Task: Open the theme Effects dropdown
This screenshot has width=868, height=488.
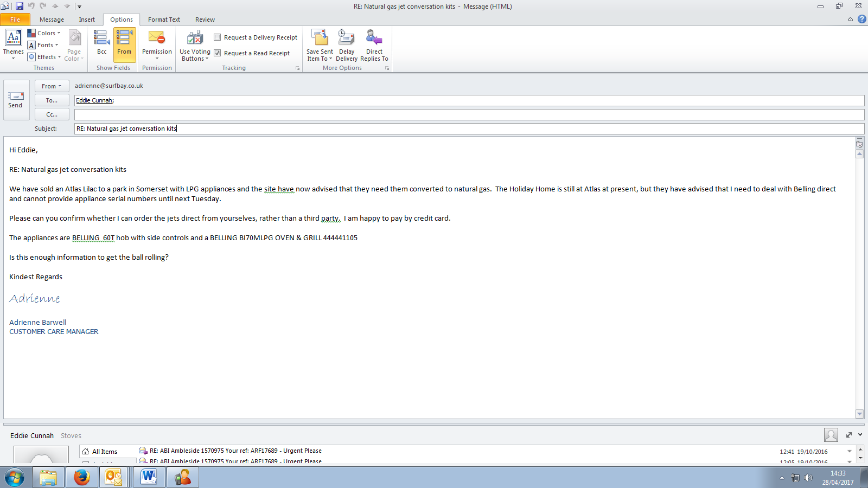Action: point(44,57)
